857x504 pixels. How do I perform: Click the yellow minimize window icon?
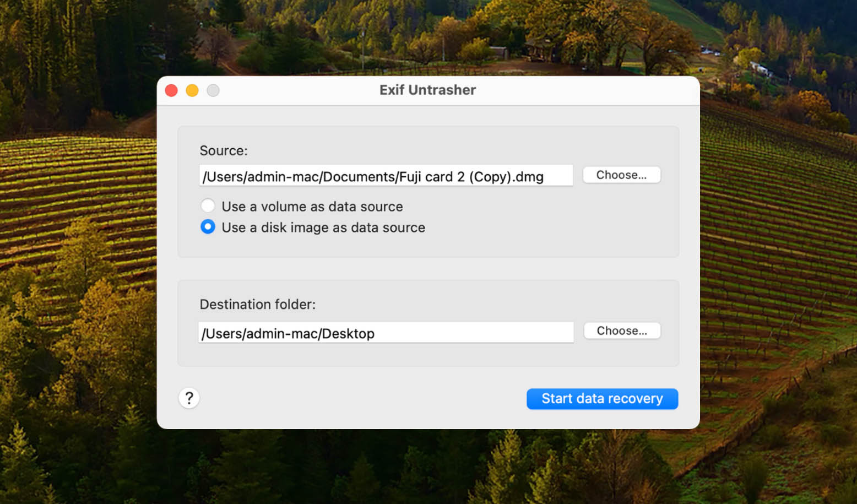pyautogui.click(x=192, y=90)
